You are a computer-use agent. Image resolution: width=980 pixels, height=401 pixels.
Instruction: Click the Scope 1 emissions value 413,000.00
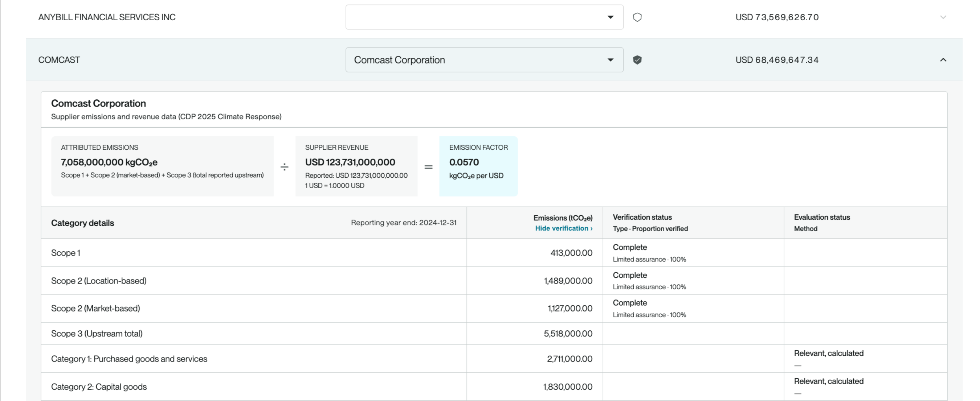pos(571,253)
